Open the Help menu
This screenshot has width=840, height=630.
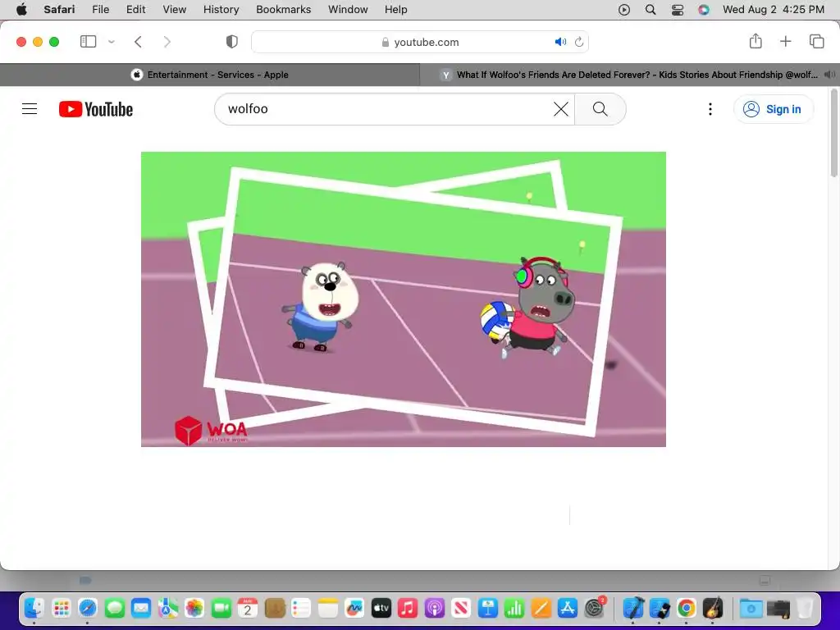(x=396, y=10)
